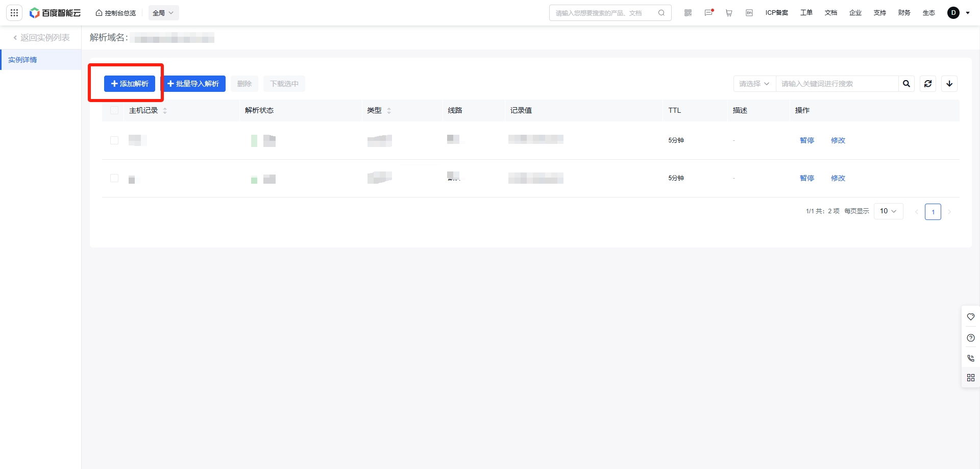Screen dimensions: 980x469
Task: Click 暂停 on the second record
Action: point(807,178)
